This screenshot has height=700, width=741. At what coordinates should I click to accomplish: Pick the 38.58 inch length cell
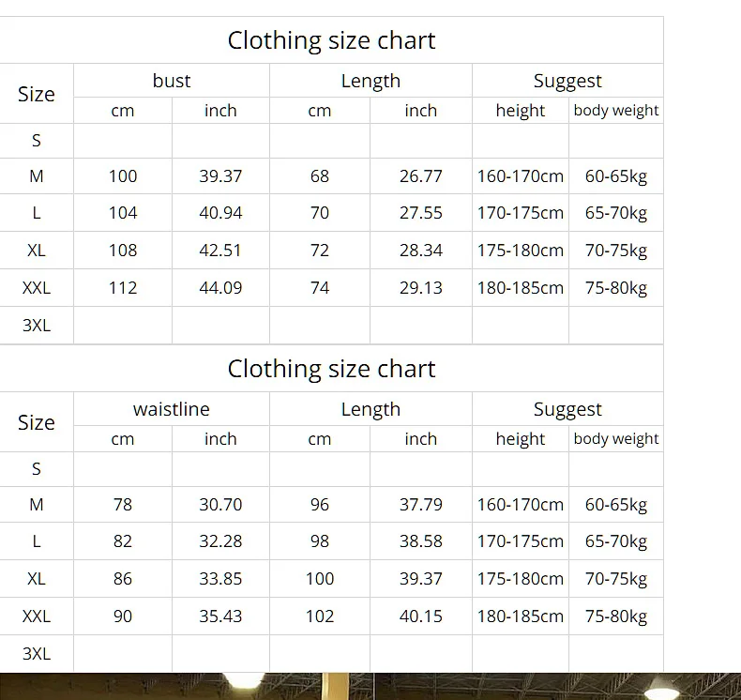click(420, 541)
